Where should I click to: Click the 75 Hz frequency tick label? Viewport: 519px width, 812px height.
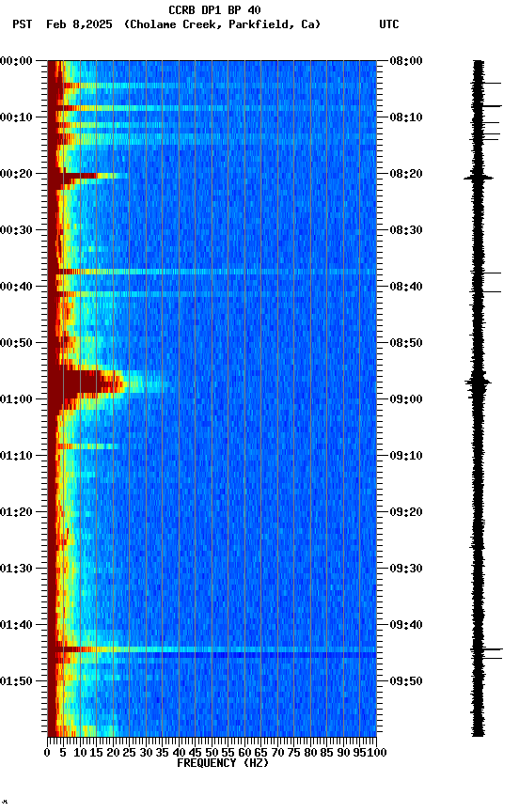(x=293, y=753)
